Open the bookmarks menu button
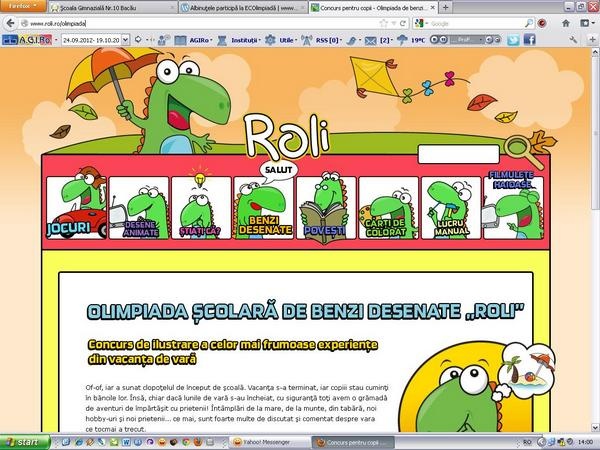This screenshot has width=600, height=450. pyautogui.click(x=587, y=23)
